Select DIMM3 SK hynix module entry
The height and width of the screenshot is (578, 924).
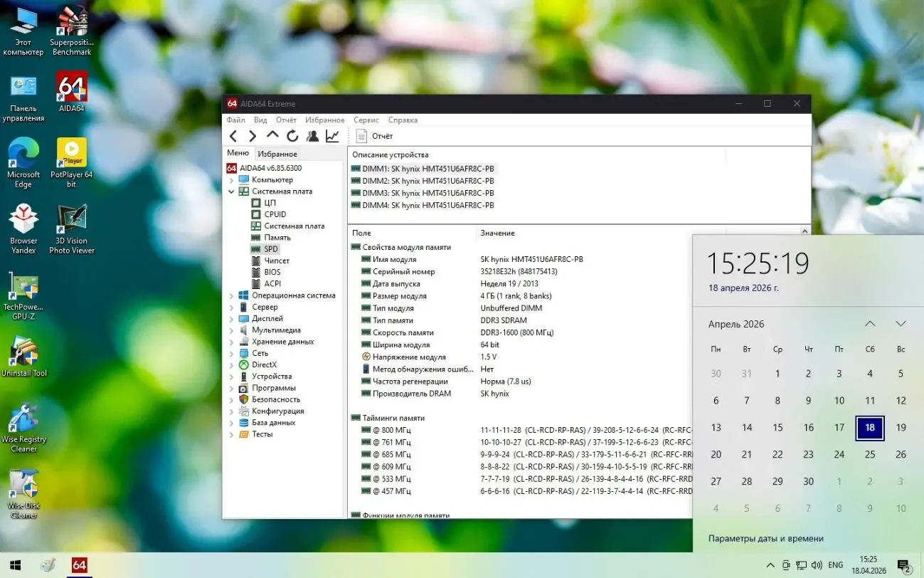pyautogui.click(x=423, y=193)
